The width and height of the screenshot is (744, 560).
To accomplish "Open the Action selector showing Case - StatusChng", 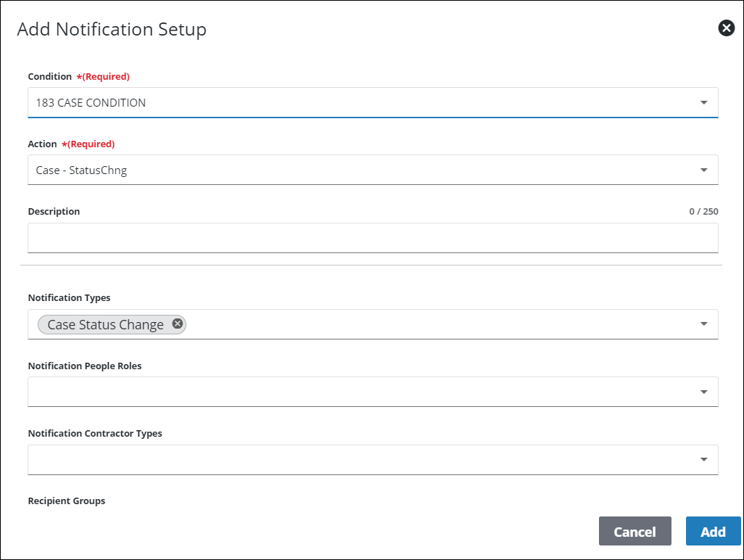I will pos(363,169).
